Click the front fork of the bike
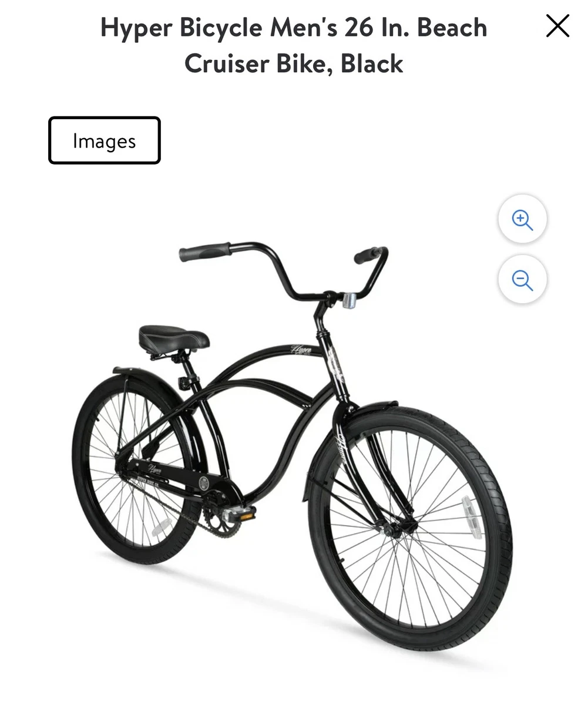The height and width of the screenshot is (705, 588). (x=376, y=470)
